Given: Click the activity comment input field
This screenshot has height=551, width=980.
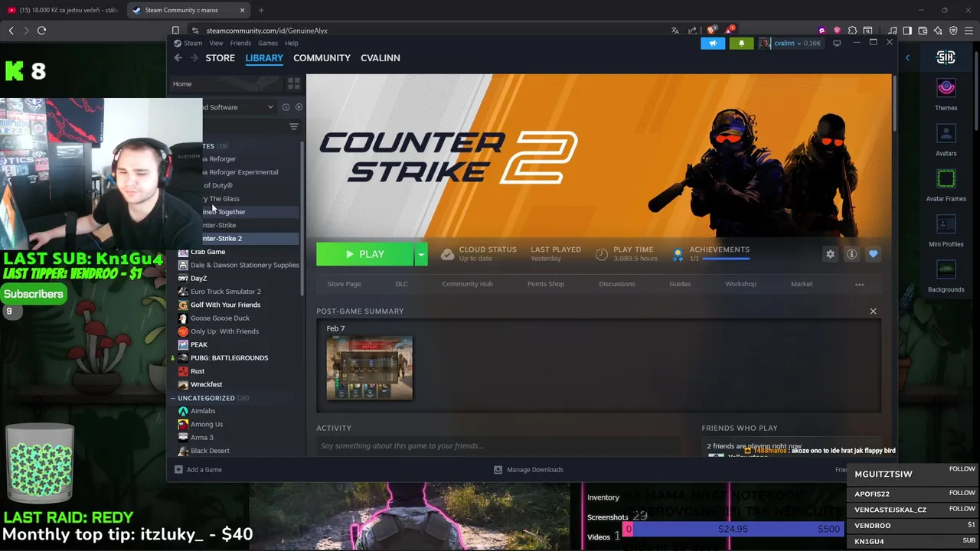Looking at the screenshot, I should (498, 446).
